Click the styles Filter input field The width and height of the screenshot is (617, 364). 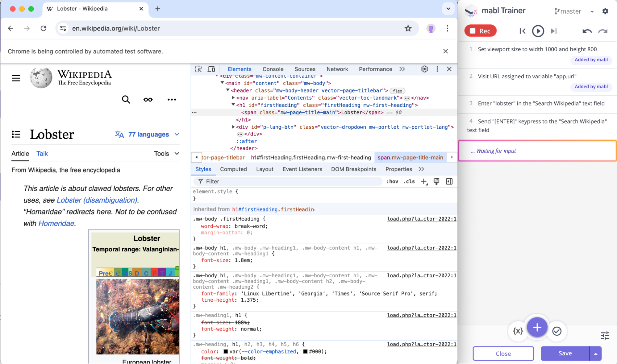(x=289, y=181)
